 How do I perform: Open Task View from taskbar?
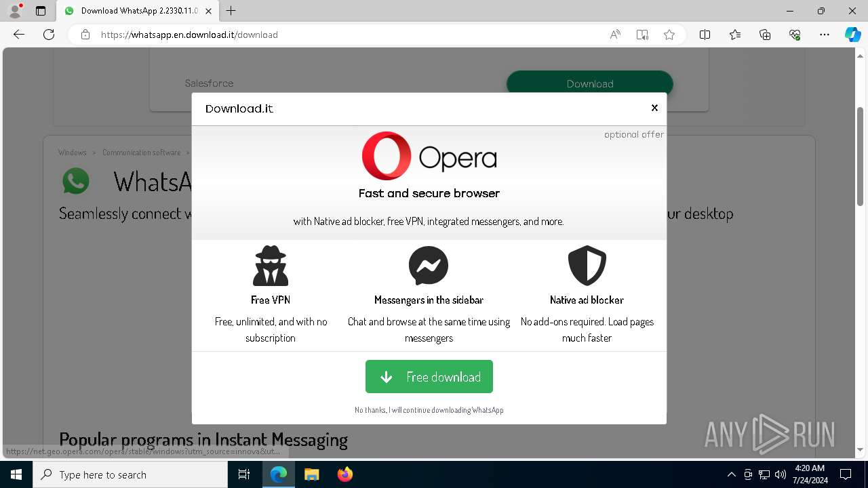click(244, 474)
